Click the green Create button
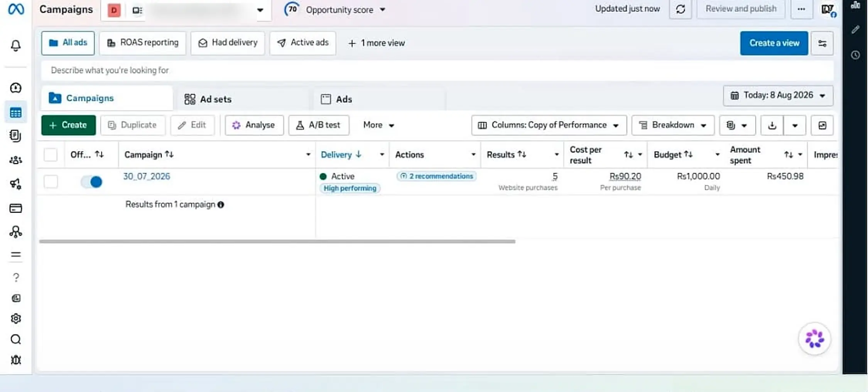 click(x=68, y=125)
